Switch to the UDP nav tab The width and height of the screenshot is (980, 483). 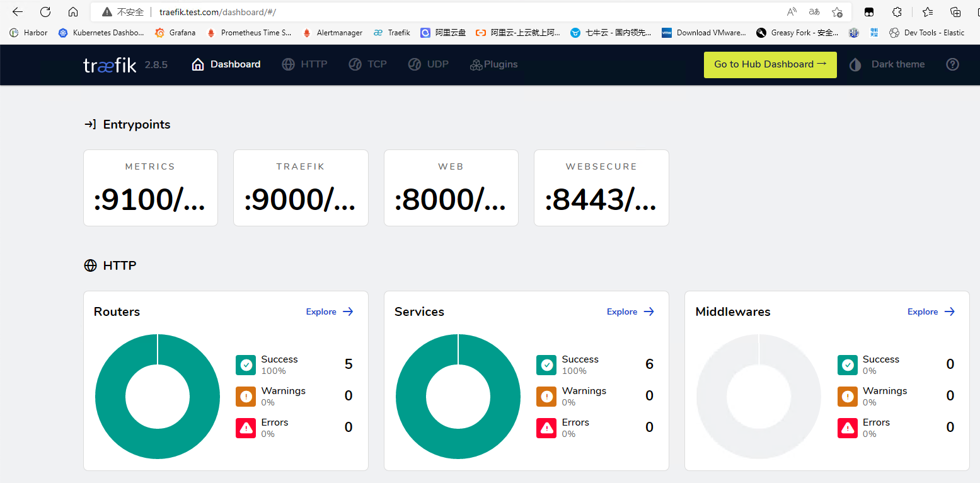(x=428, y=64)
